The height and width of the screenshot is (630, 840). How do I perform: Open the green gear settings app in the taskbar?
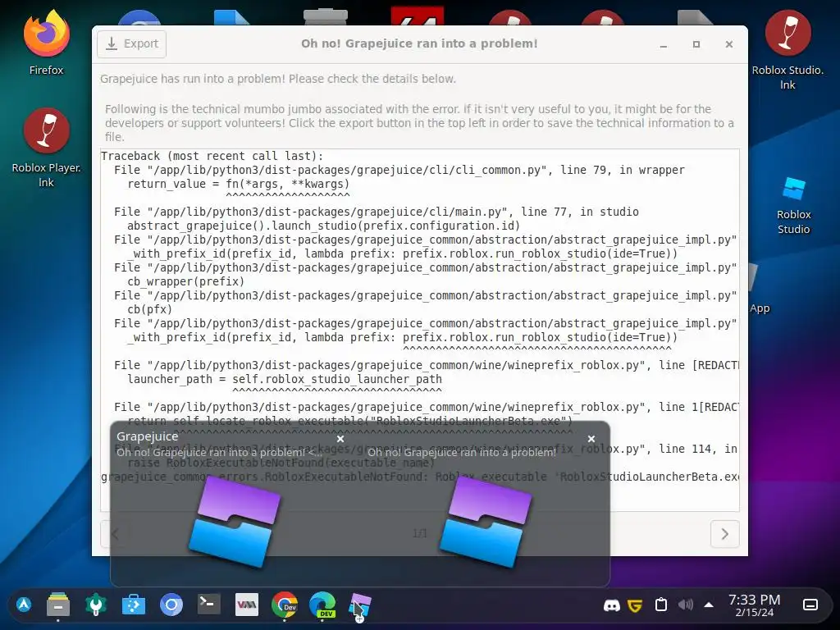pyautogui.click(x=96, y=605)
